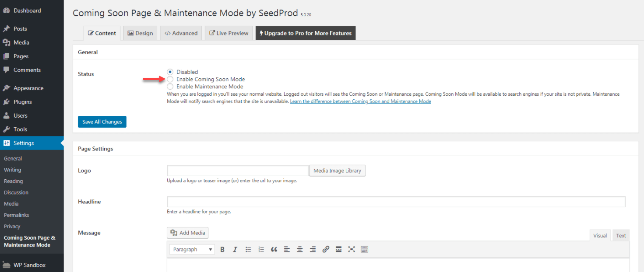Toggle the editor toolbar kitchen sink

tap(365, 249)
